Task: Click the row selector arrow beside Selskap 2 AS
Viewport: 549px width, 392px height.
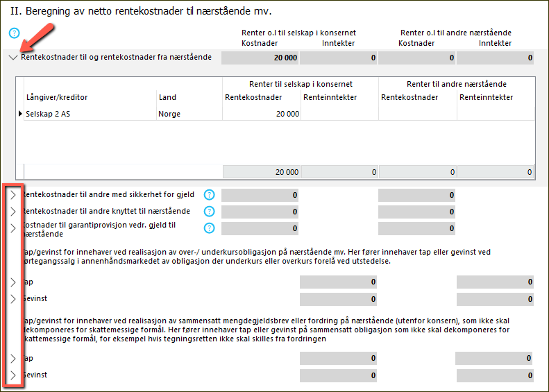Action: (20, 114)
